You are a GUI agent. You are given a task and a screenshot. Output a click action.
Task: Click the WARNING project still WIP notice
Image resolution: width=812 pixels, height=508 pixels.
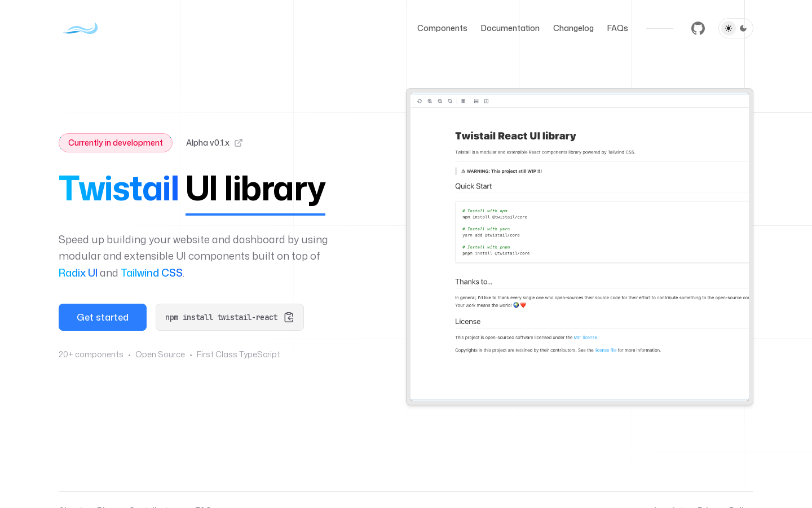click(501, 171)
